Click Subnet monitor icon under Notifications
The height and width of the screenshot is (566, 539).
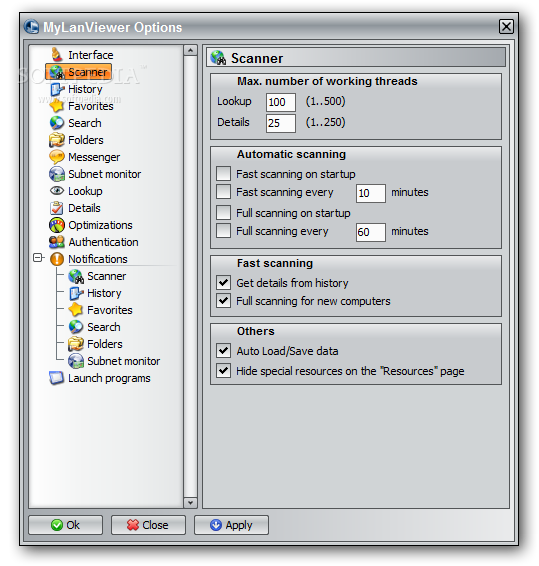point(76,361)
